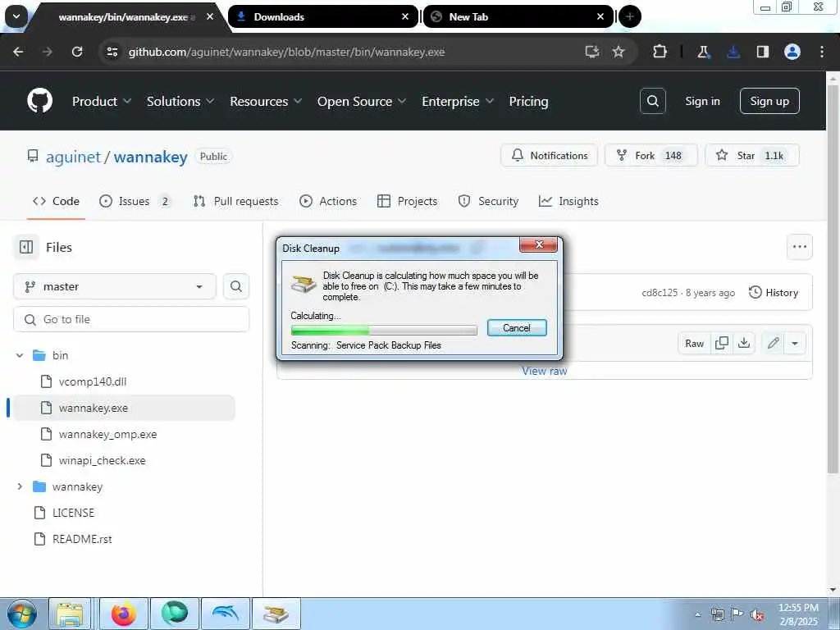Click the Disk Cleanup taskbar icon
Screen dimensions: 840x630
(x=276, y=614)
